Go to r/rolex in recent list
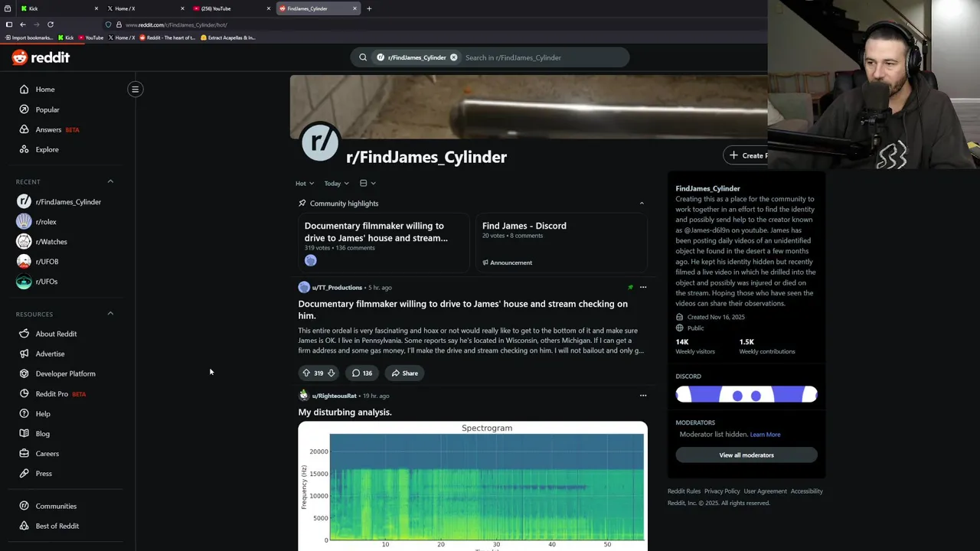This screenshot has width=980, height=551. click(46, 222)
